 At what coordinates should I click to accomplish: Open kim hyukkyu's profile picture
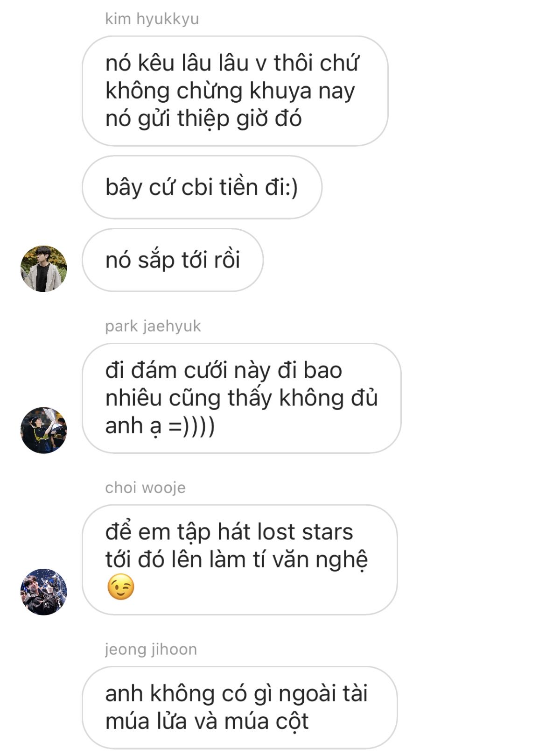point(44,269)
